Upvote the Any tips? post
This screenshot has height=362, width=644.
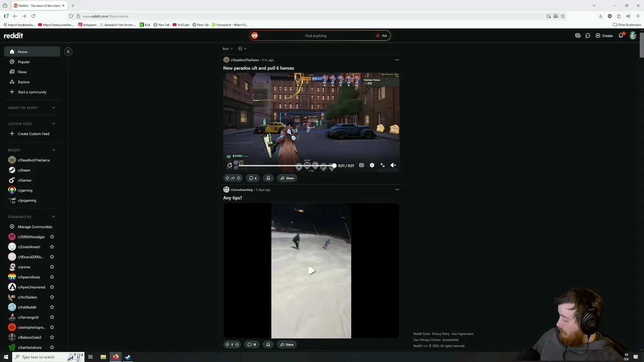click(227, 344)
